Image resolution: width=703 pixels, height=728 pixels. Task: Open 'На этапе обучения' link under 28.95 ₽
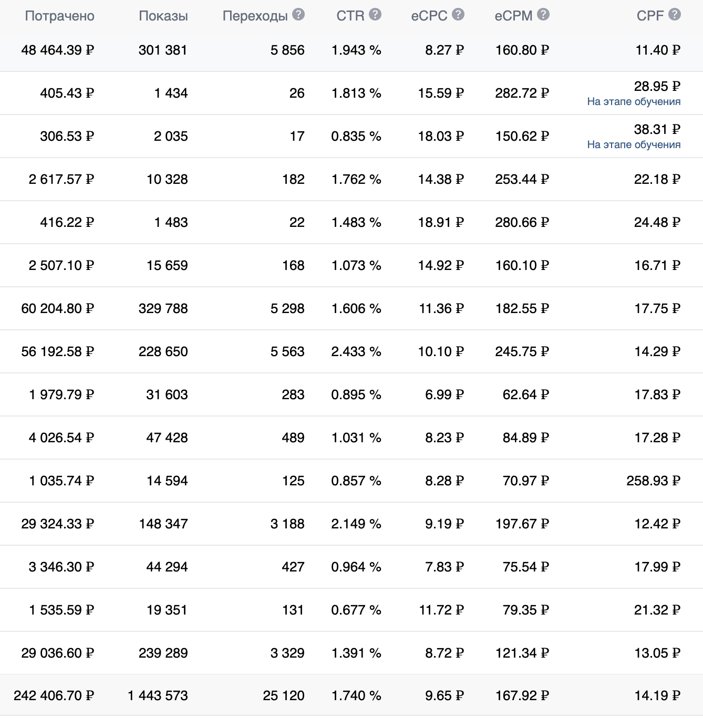[634, 101]
